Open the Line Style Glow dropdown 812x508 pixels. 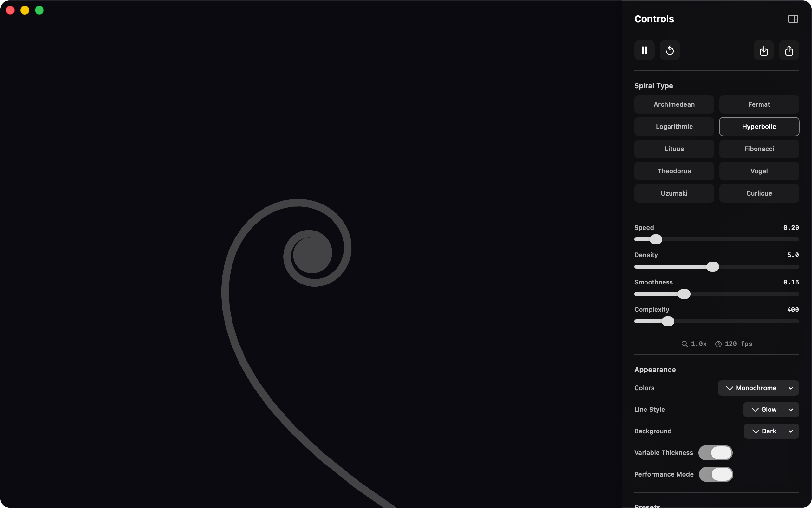tap(771, 410)
